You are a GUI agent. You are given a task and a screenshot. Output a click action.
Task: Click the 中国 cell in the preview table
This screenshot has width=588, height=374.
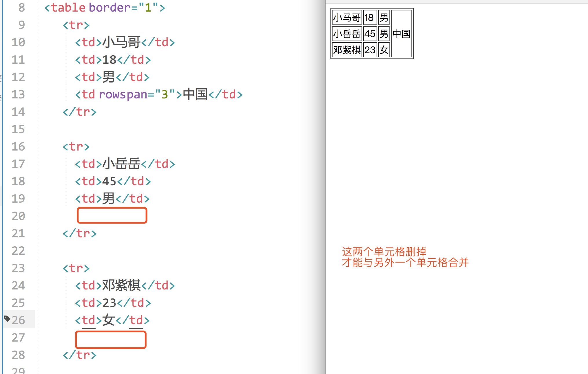click(x=401, y=34)
